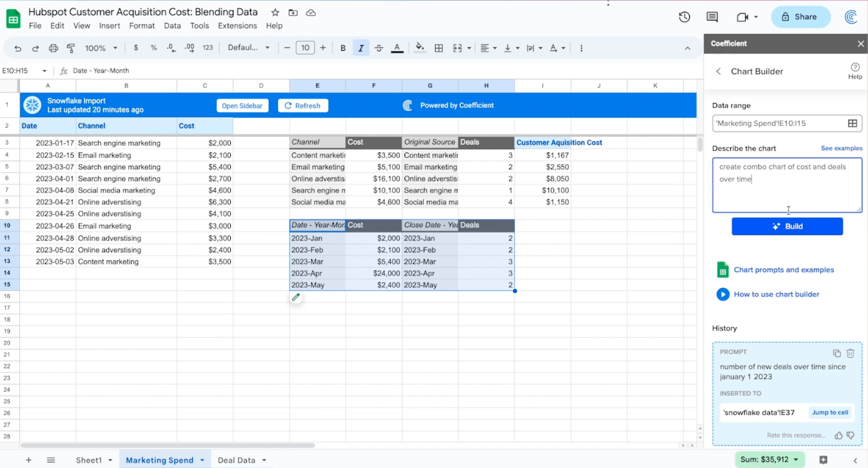Click the Print icon

[x=53, y=48]
